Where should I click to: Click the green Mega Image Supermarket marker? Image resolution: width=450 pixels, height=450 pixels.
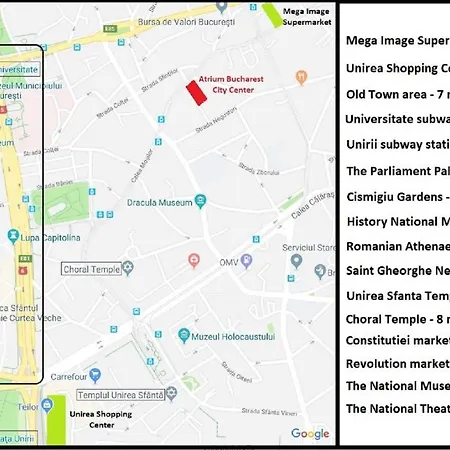[x=272, y=15]
